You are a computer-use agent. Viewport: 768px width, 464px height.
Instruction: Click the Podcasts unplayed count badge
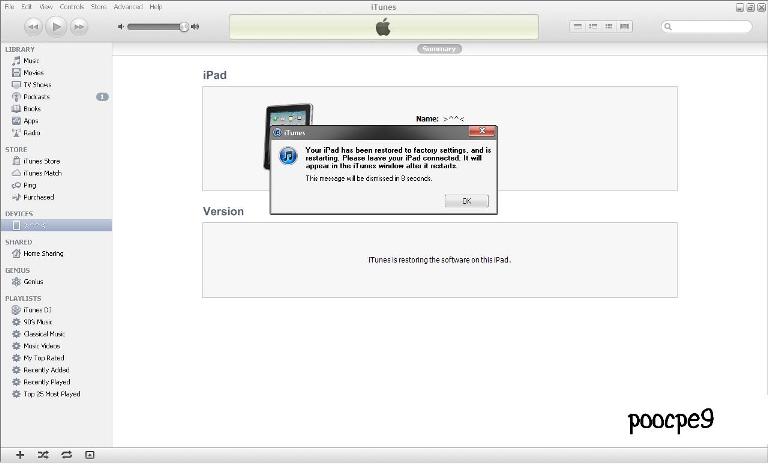(x=102, y=97)
